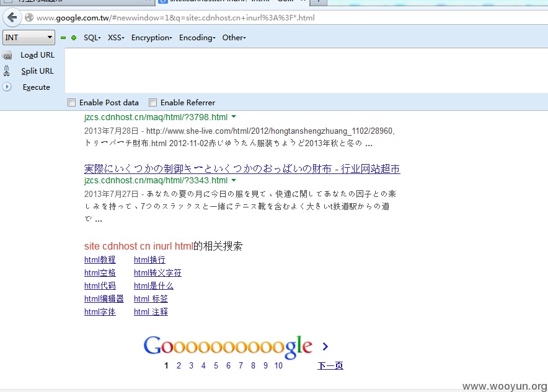
Task: Click related search html 标签
Action: pos(151,299)
